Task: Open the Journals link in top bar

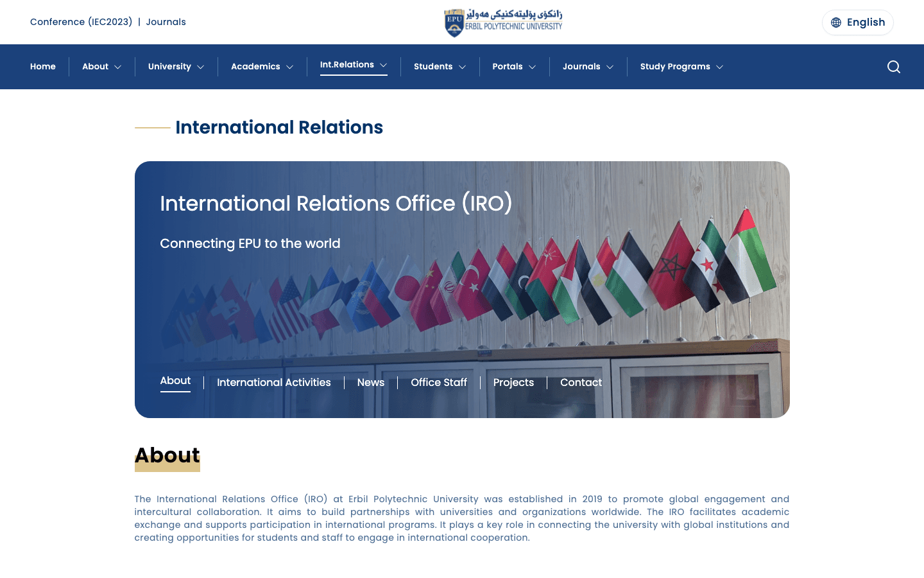Action: pyautogui.click(x=166, y=22)
